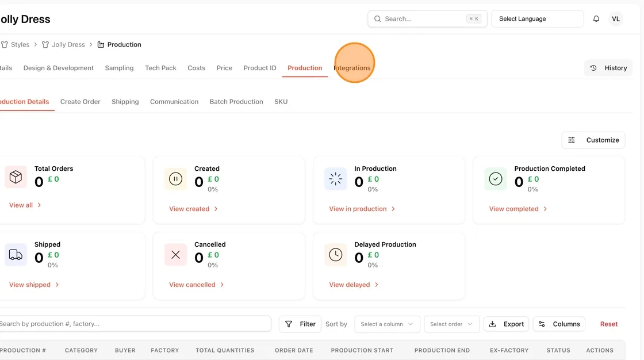Viewport: 644px width, 360px height.
Task: Go to the Batch Production sub-tab
Action: tap(236, 102)
